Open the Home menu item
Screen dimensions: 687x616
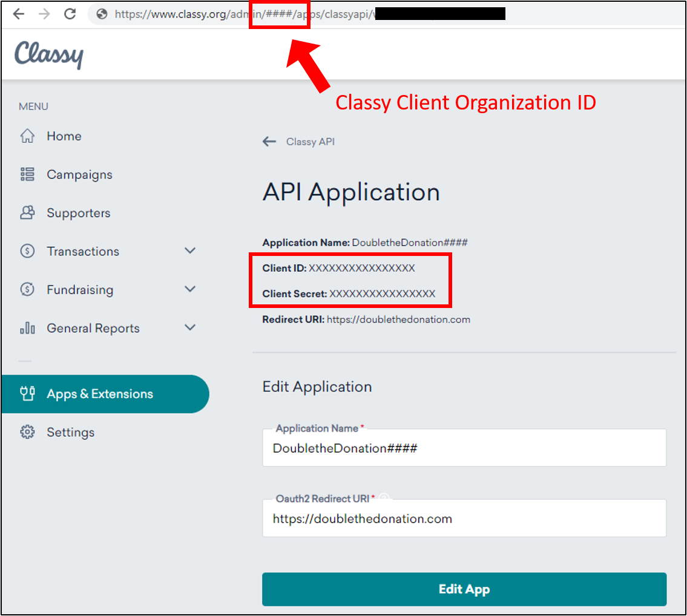click(64, 136)
